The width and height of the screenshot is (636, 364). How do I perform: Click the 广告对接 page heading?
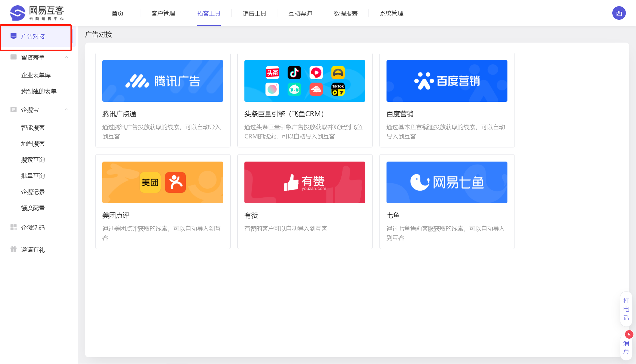coord(99,34)
